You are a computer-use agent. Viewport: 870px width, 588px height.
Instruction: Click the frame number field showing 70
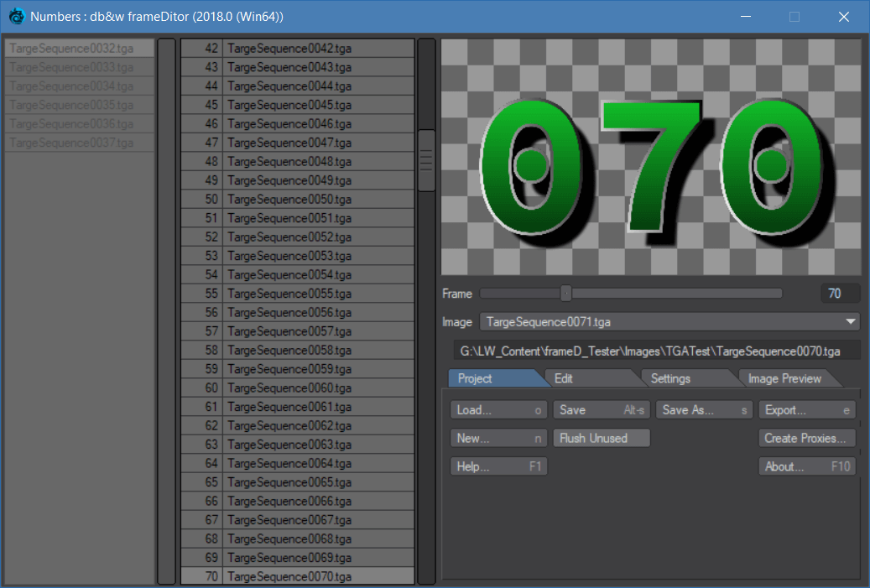coord(840,294)
